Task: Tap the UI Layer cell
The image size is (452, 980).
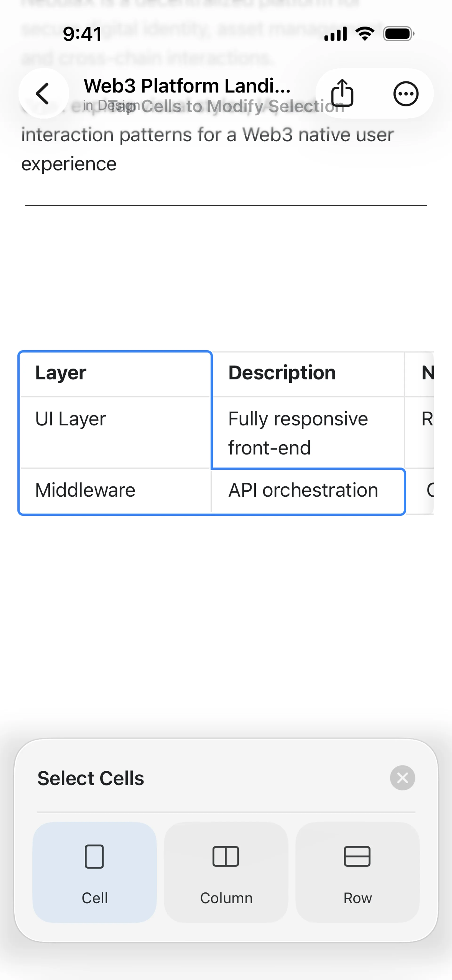Action: click(115, 432)
